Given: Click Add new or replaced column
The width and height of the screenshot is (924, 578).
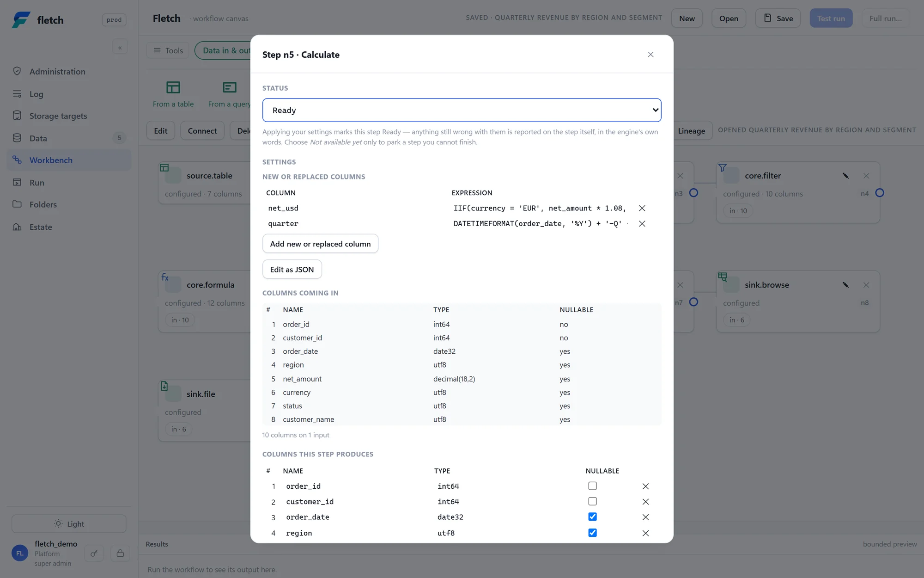Looking at the screenshot, I should [320, 244].
